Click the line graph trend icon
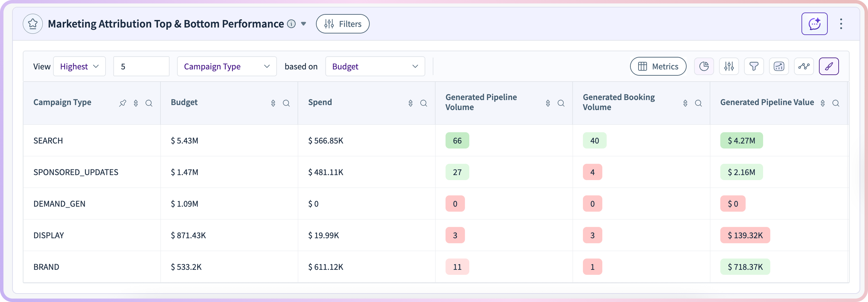The image size is (868, 302). pyautogui.click(x=804, y=67)
